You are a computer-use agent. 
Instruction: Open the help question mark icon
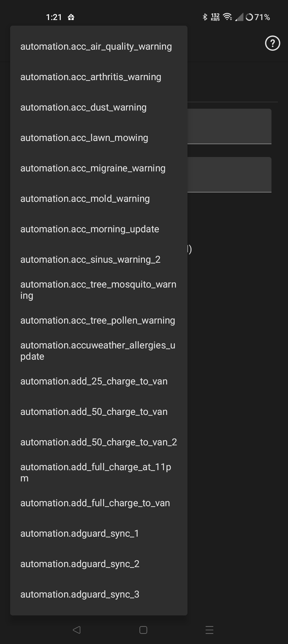coord(273,43)
